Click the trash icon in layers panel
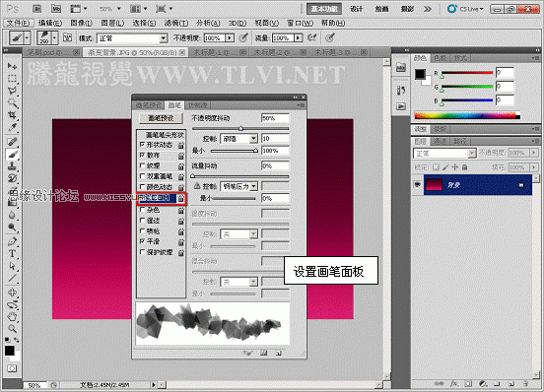544x392 pixels. 525,384
